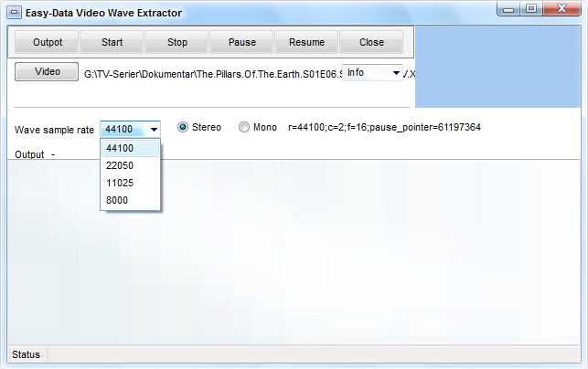Image resolution: width=588 pixels, height=369 pixels.
Task: Open the window system menu icon
Action: pos(15,13)
